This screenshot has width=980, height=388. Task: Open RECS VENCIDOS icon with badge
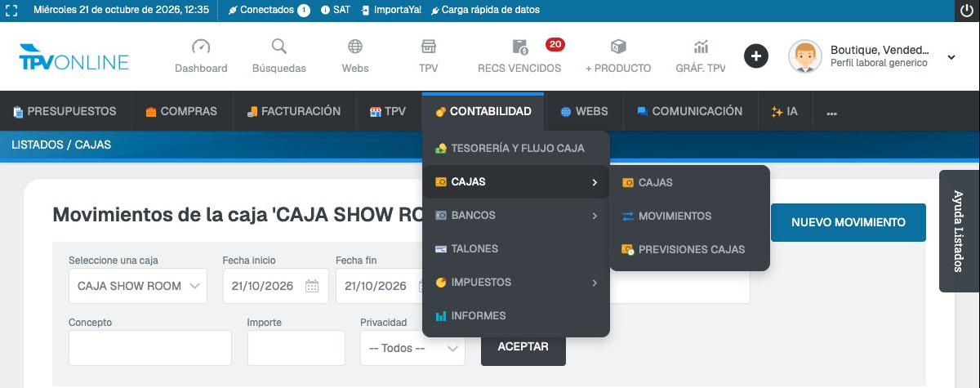coord(520,47)
